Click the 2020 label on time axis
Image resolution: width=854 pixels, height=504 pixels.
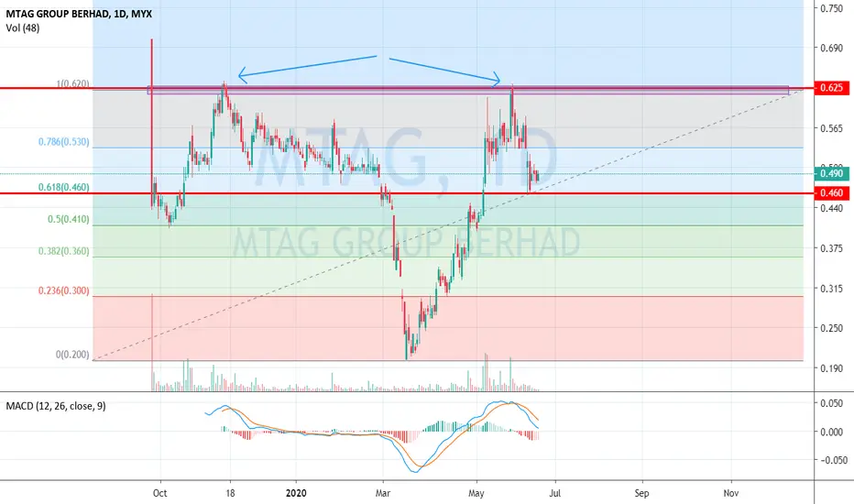pos(296,493)
